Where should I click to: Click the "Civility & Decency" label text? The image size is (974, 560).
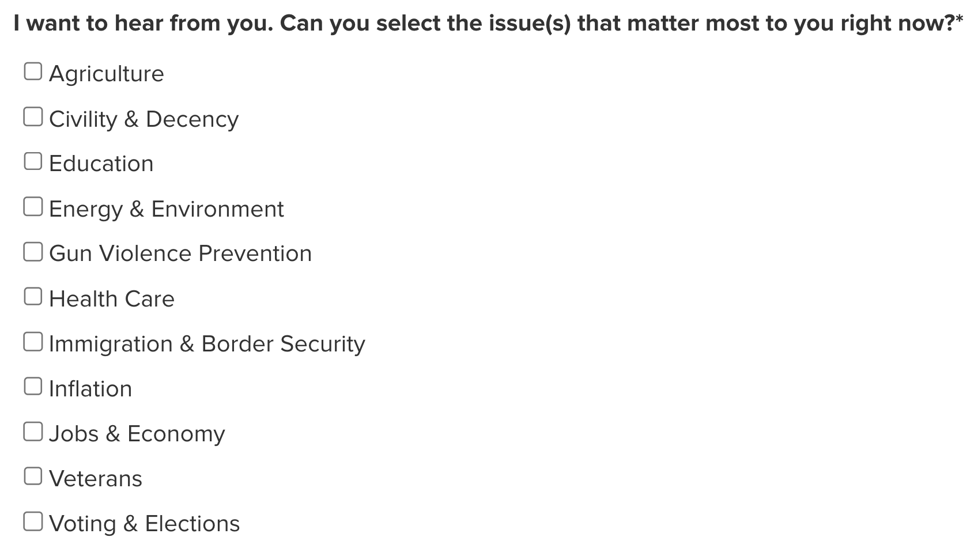[144, 119]
